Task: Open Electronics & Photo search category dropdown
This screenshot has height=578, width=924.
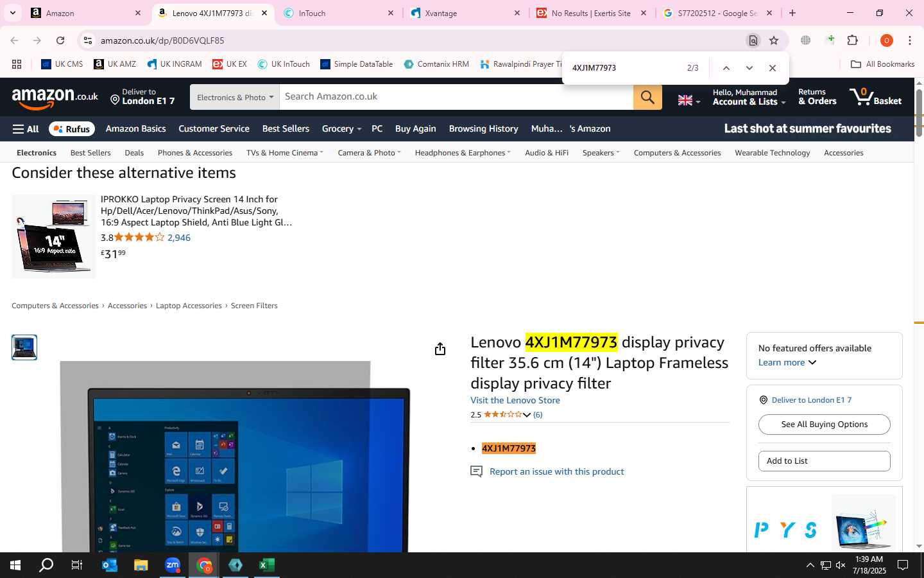Action: [x=235, y=97]
